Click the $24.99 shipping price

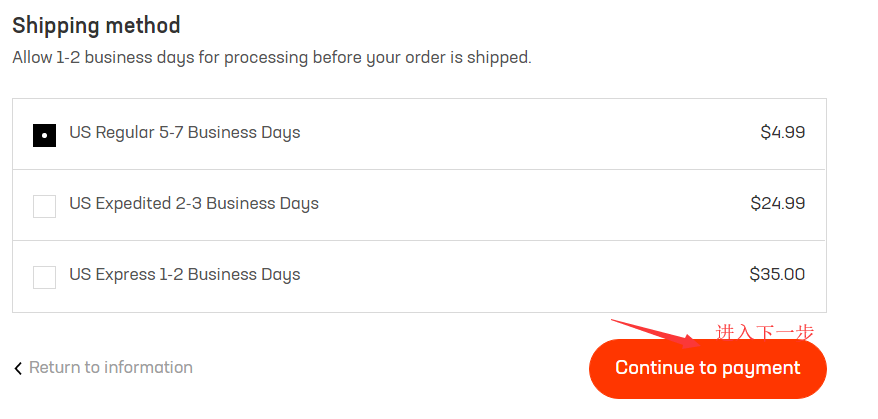click(x=777, y=203)
